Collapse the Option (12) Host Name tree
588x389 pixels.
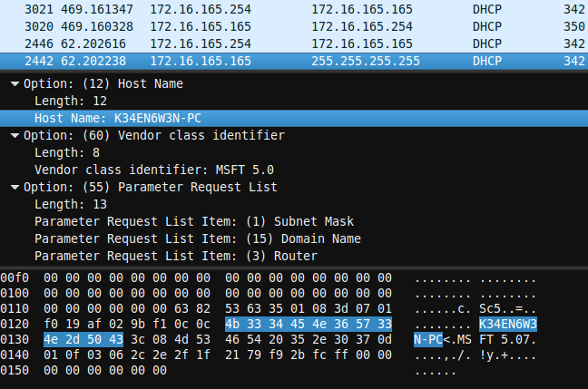click(x=15, y=83)
